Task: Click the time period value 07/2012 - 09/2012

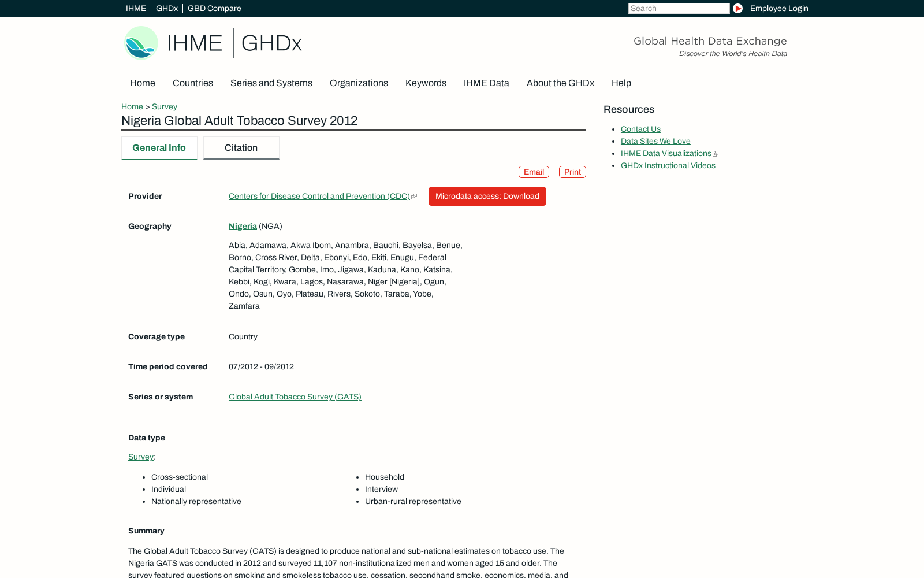Action: pos(261,367)
